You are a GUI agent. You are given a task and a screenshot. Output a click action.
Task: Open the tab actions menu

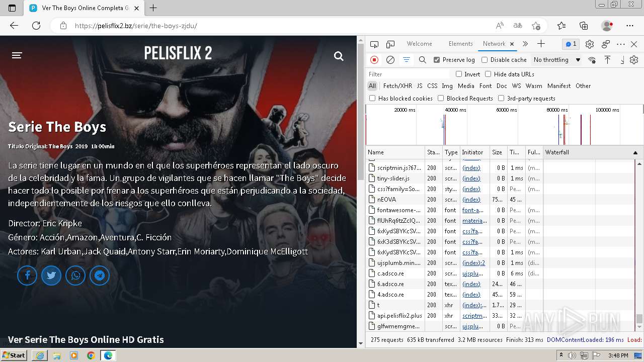[12, 8]
